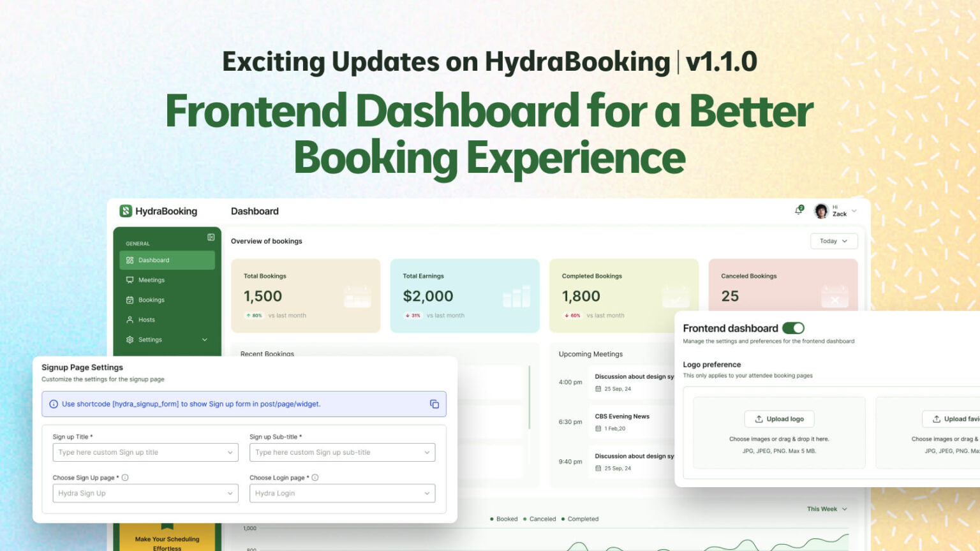Screen dimensions: 980x551
Task: Copy the hydra_signup_form shortcode
Action: (434, 404)
